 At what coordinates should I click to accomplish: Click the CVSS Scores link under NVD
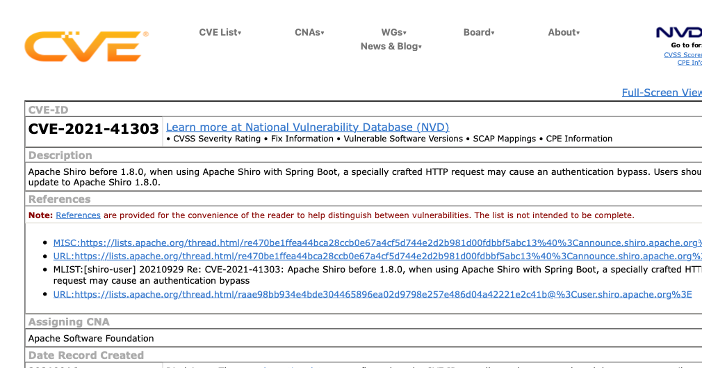tap(683, 55)
